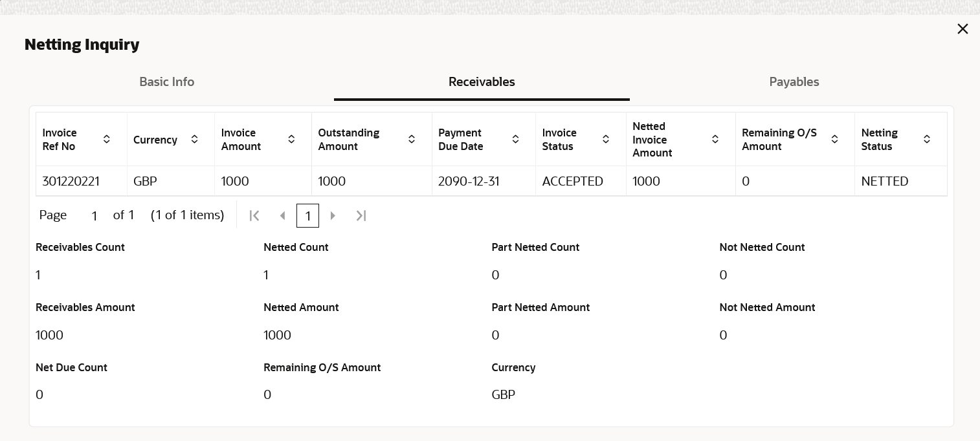Sort the Currency column

coord(194,140)
